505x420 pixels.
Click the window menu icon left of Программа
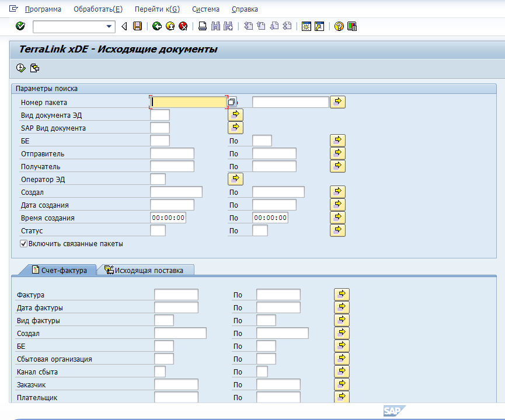click(x=13, y=9)
